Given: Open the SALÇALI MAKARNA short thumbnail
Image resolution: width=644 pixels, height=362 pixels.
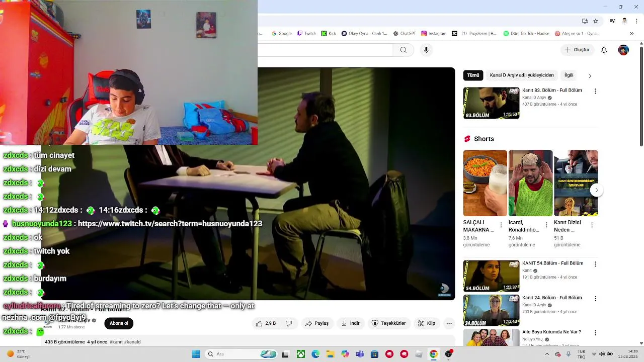Looking at the screenshot, I should [485, 183].
